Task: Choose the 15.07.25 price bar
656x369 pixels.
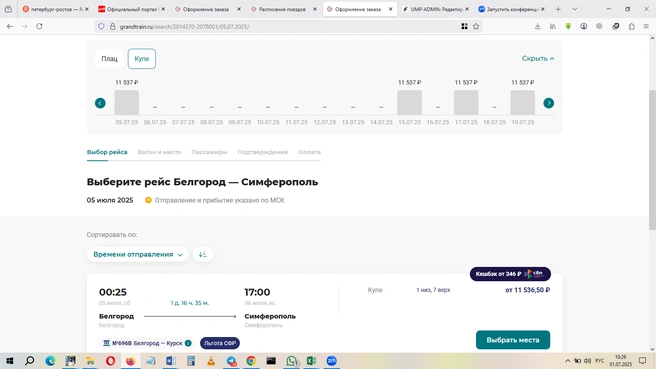Action: [410, 102]
